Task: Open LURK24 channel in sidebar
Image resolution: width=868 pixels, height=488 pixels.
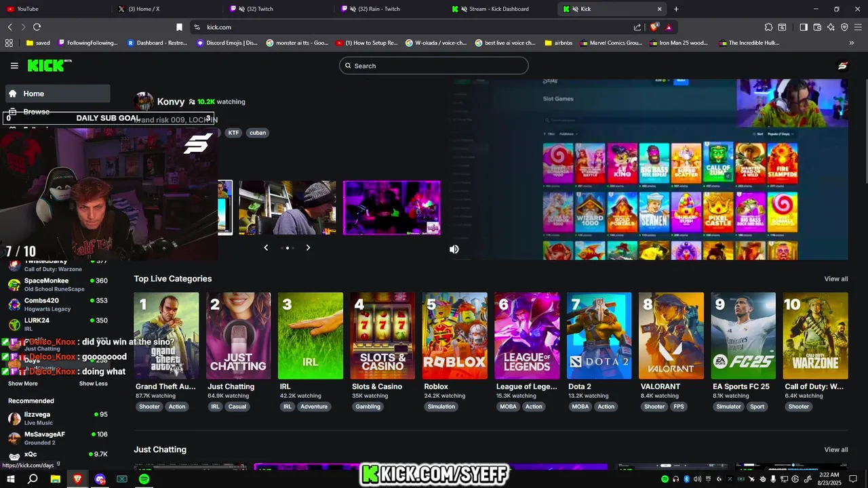Action: point(58,324)
